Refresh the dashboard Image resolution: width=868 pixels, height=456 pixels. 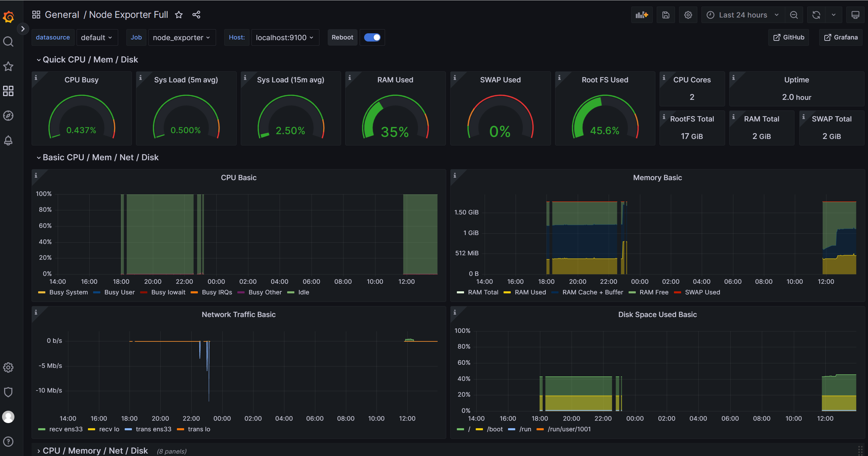click(816, 15)
